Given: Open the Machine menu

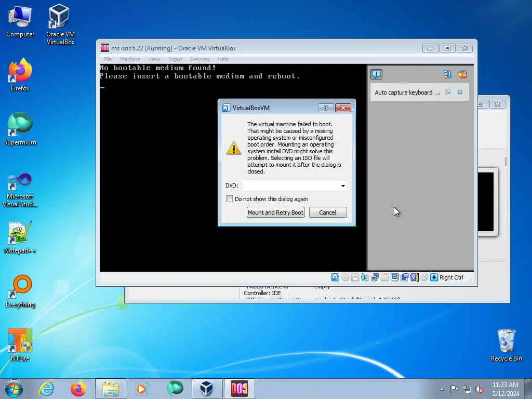Looking at the screenshot, I should pyautogui.click(x=130, y=59).
